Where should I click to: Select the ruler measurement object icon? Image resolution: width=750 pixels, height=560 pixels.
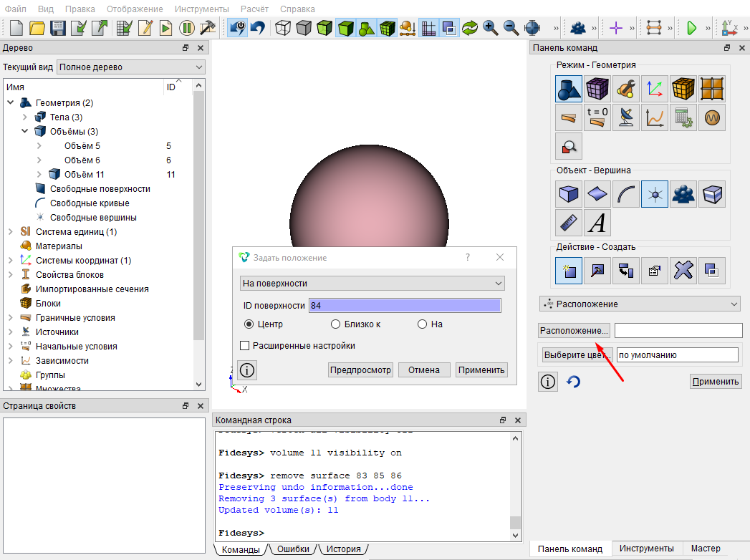(569, 223)
